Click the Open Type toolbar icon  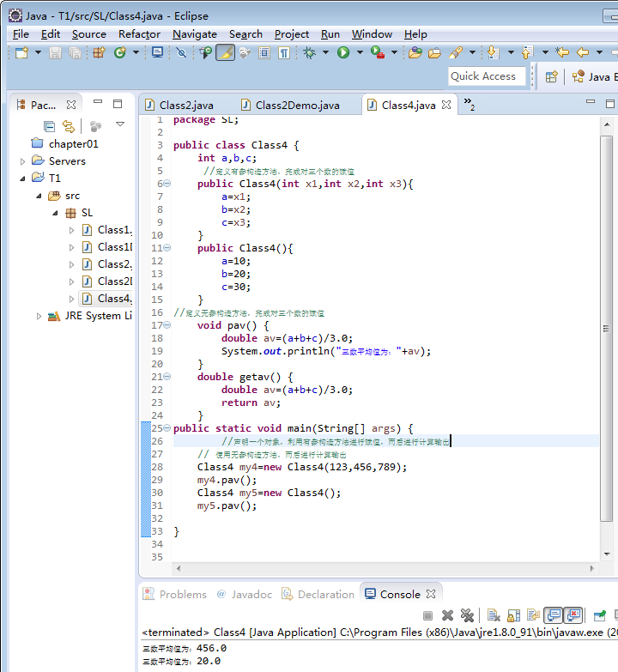click(415, 53)
